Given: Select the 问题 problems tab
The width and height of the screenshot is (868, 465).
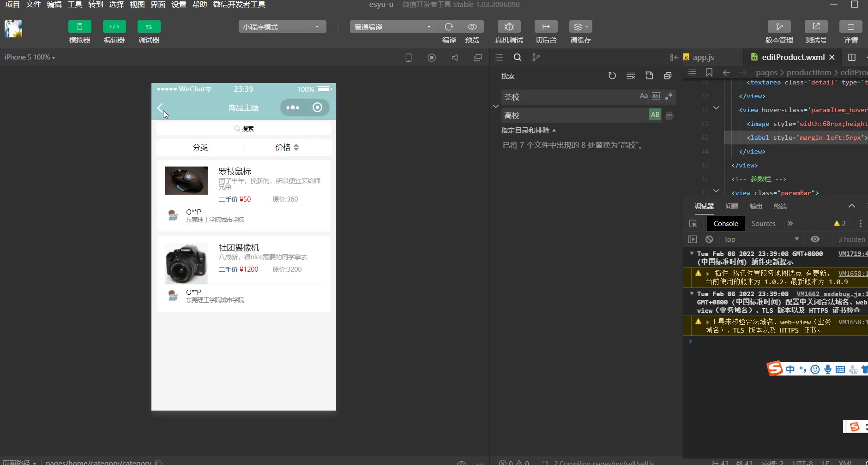Looking at the screenshot, I should click(x=732, y=206).
